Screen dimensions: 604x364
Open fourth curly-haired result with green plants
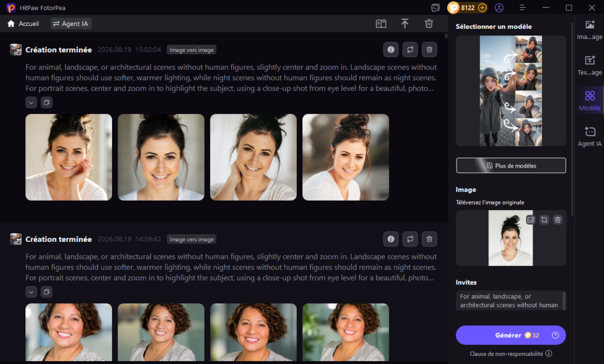[x=346, y=332]
